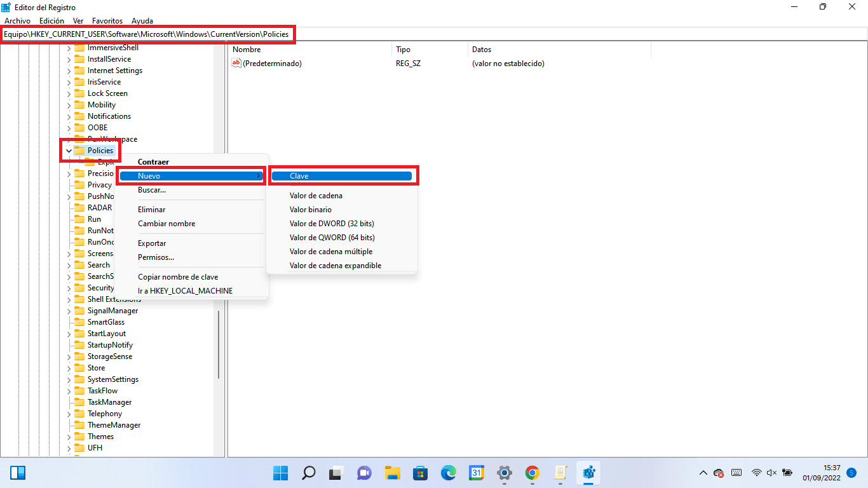This screenshot has width=868, height=488.
Task: Click the Start button in the taskbar
Action: click(x=280, y=473)
